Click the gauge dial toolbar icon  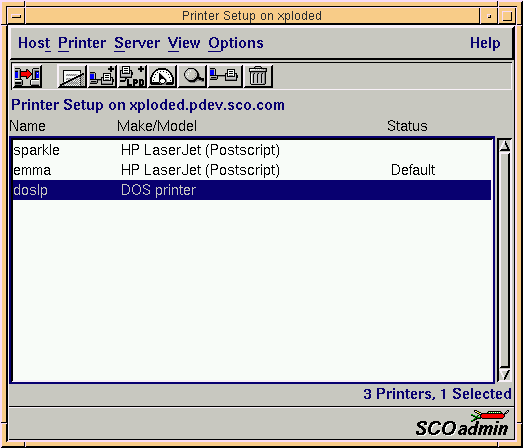pos(162,77)
